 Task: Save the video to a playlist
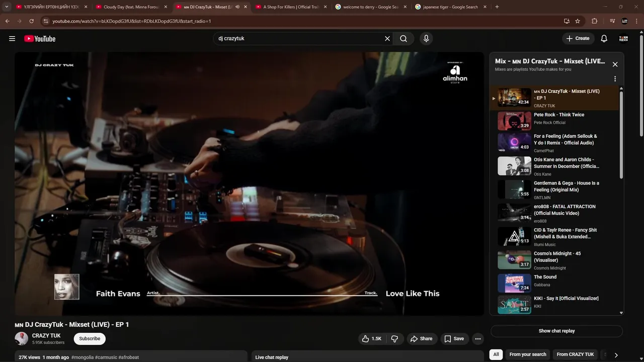tap(454, 339)
